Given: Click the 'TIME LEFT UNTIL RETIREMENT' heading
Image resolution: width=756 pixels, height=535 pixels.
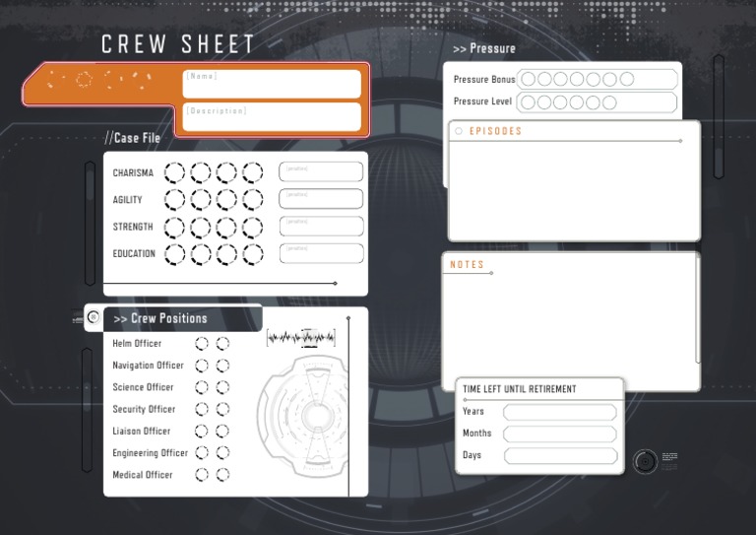Looking at the screenshot, I should pos(520,389).
